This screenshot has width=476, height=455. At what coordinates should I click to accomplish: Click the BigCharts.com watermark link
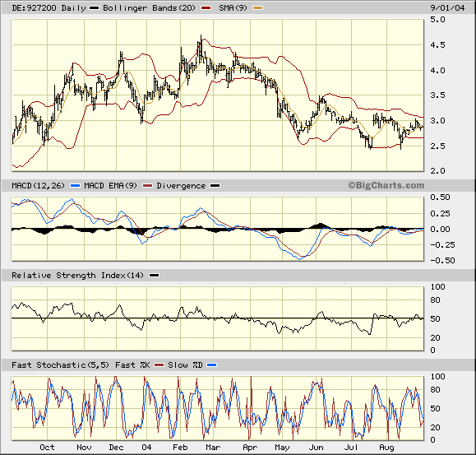pos(386,185)
